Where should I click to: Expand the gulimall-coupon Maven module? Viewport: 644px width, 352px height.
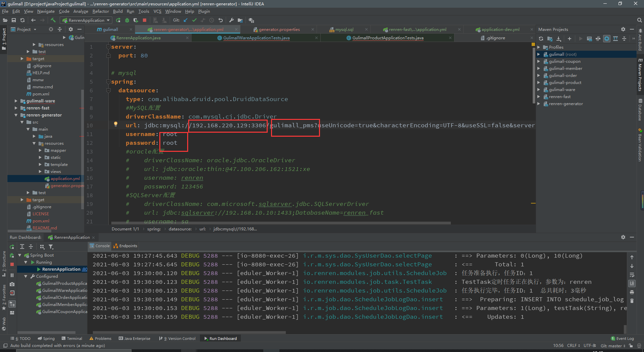click(x=539, y=61)
